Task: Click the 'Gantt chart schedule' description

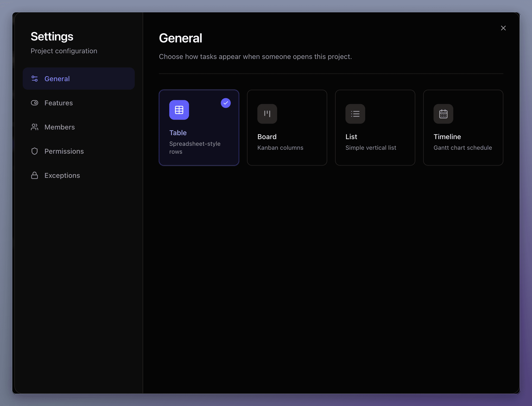Action: 463,148
